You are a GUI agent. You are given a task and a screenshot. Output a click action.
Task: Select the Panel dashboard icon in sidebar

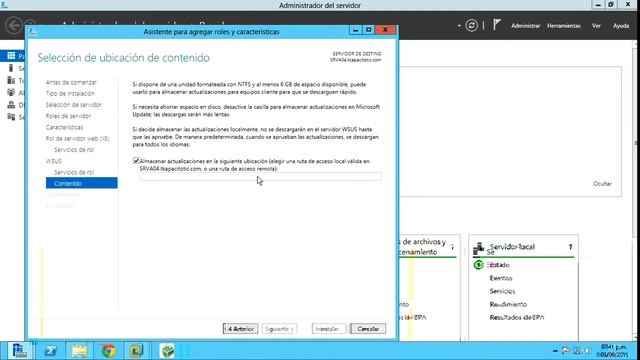[x=11, y=56]
